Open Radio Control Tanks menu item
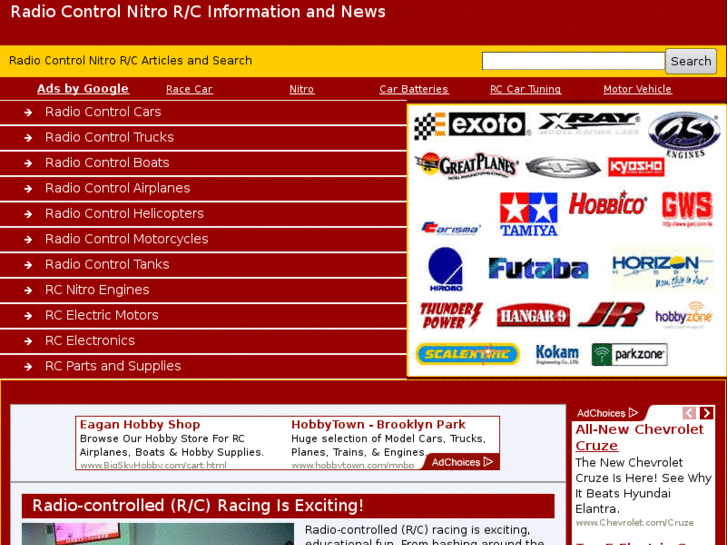The height and width of the screenshot is (545, 727). click(203, 265)
